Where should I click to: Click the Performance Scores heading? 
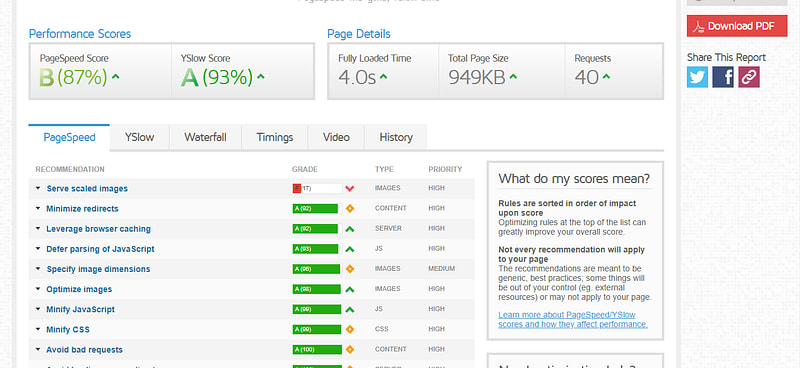pos(80,34)
